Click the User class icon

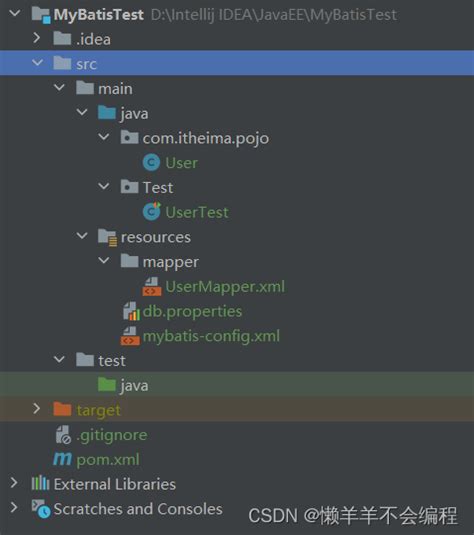(151, 163)
